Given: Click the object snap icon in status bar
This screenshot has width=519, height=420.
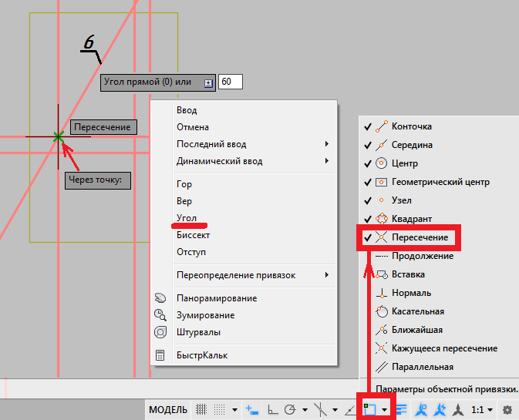Looking at the screenshot, I should (369, 409).
